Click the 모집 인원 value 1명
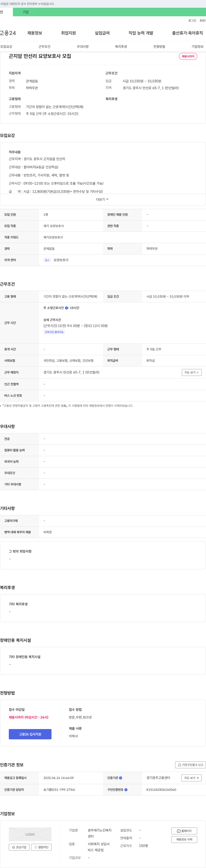 click(x=46, y=215)
